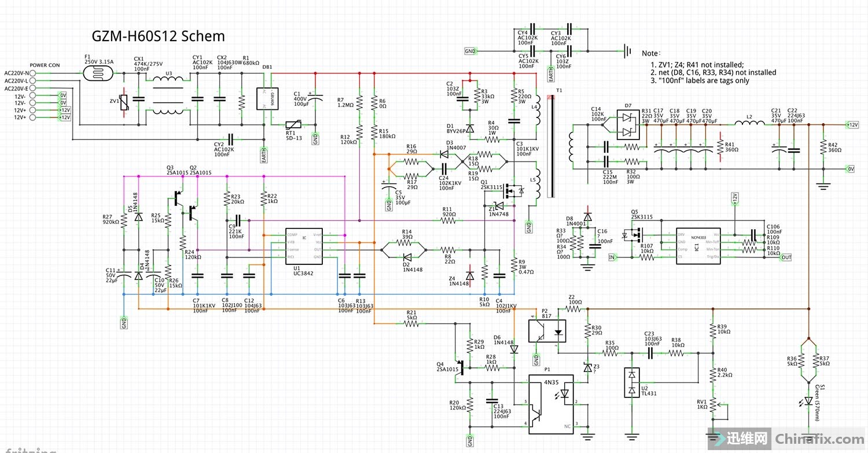This screenshot has height=453, width=868.
Task: Select the U2 TL431 regulator symbol
Action: click(x=631, y=382)
